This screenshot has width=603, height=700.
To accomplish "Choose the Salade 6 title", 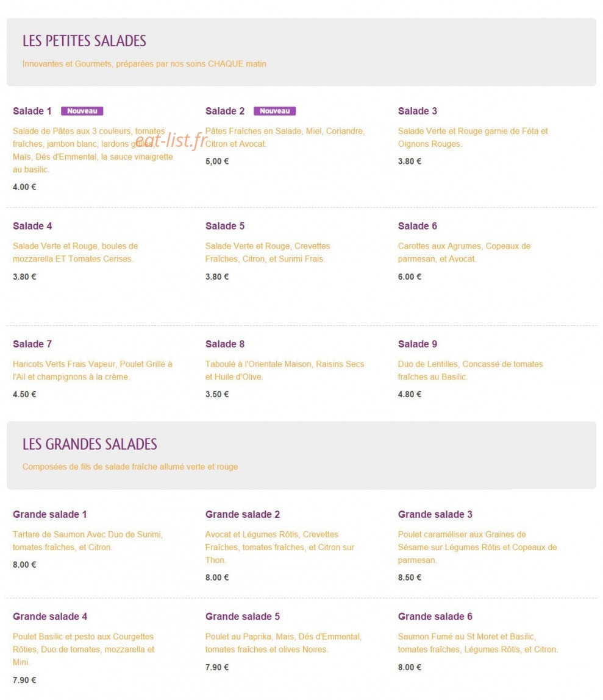I will tap(417, 226).
